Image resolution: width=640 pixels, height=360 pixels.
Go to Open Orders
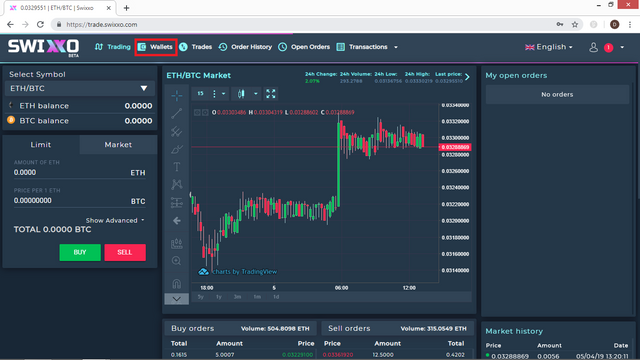tap(304, 47)
